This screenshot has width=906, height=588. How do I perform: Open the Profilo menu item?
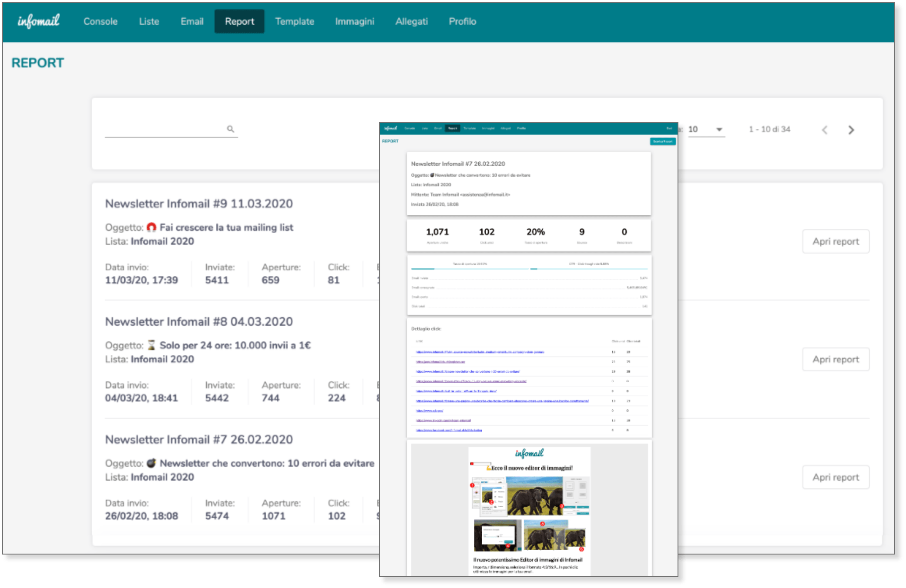pyautogui.click(x=463, y=21)
